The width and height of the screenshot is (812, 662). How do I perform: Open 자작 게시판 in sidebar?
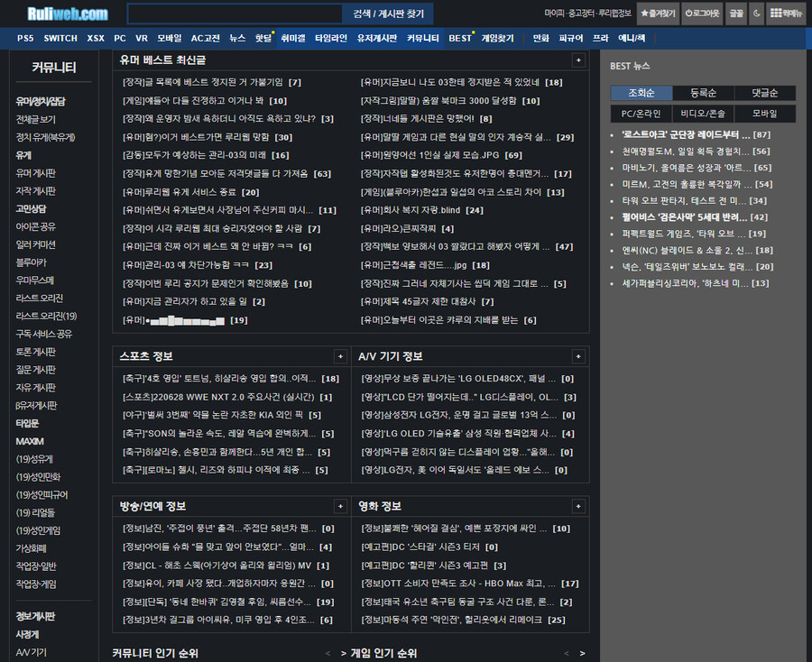(x=36, y=191)
